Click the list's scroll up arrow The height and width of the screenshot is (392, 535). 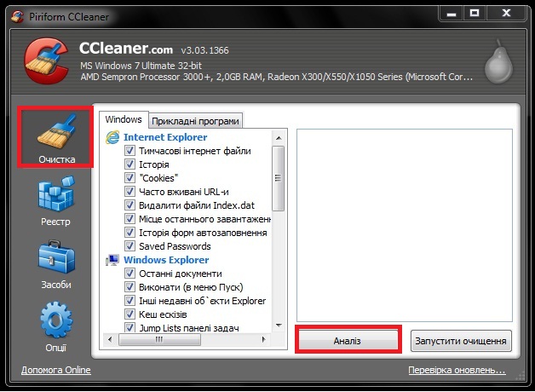pyautogui.click(x=279, y=138)
